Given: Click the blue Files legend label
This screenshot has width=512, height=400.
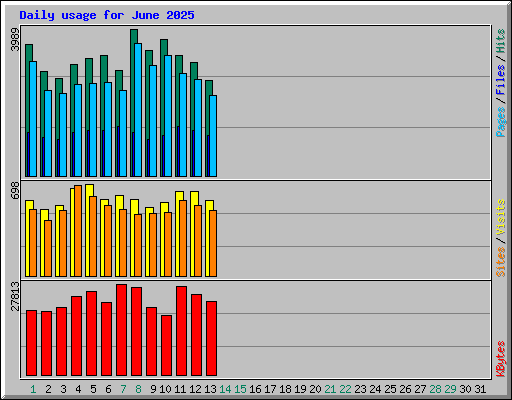Looking at the screenshot, I should click(x=501, y=80).
